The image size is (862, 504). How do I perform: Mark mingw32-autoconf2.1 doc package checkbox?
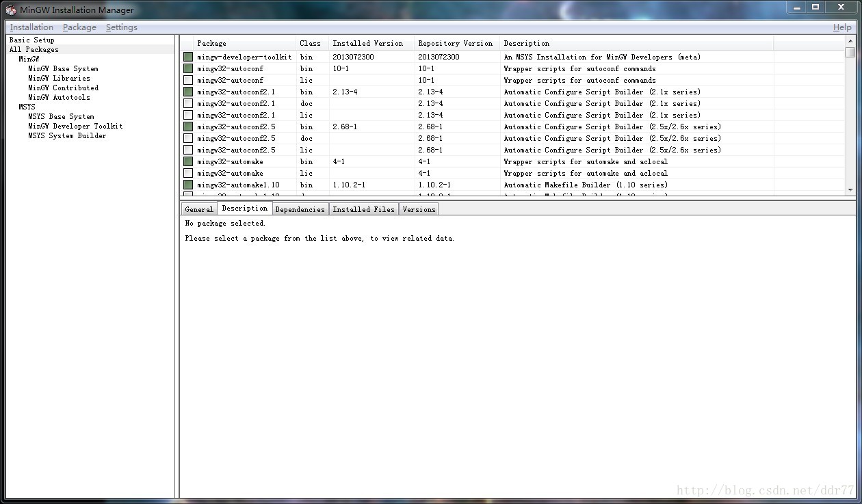click(x=188, y=103)
